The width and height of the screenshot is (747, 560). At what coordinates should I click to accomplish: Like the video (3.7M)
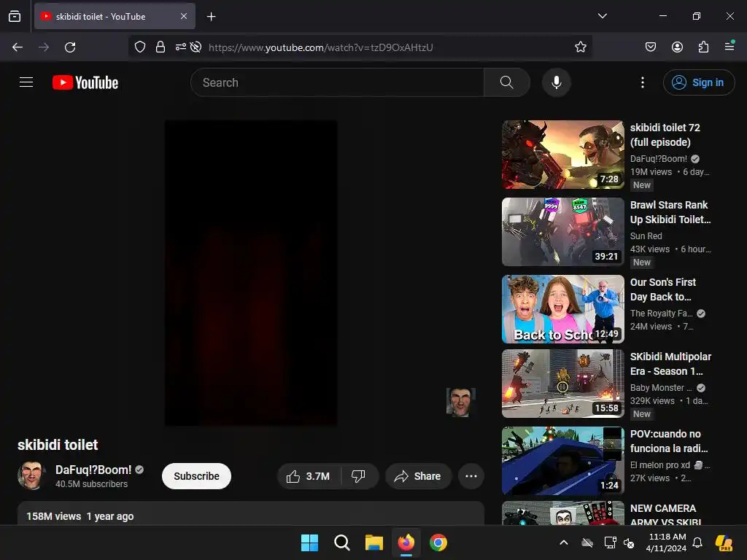tap(309, 476)
